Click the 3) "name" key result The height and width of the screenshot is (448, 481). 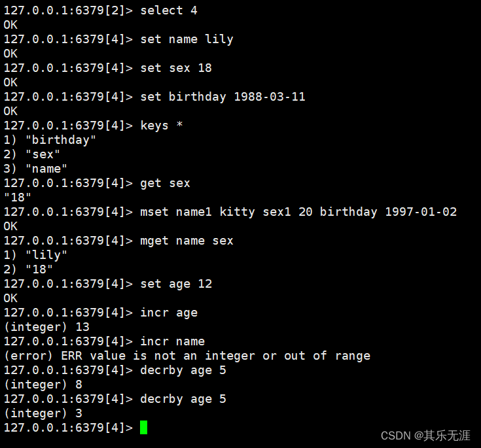click(36, 169)
